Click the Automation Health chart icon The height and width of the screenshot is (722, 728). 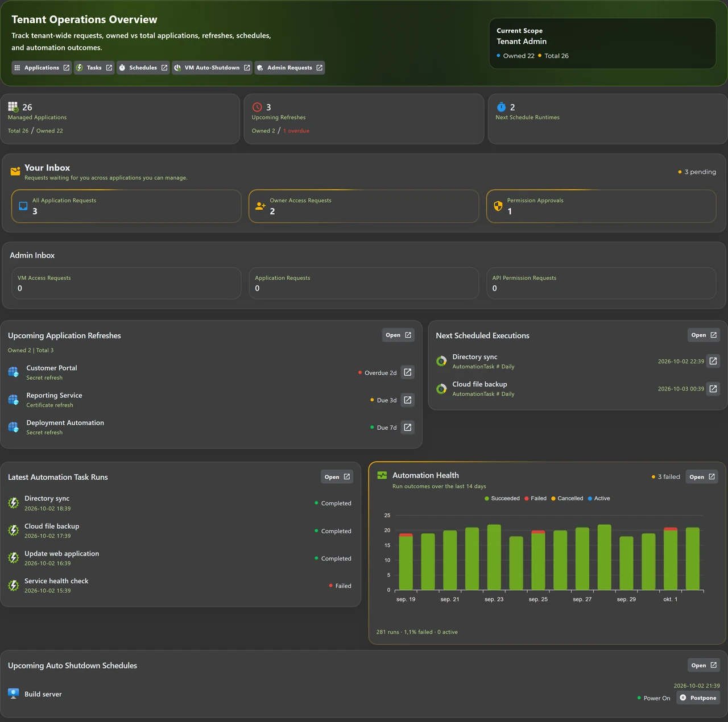(382, 475)
